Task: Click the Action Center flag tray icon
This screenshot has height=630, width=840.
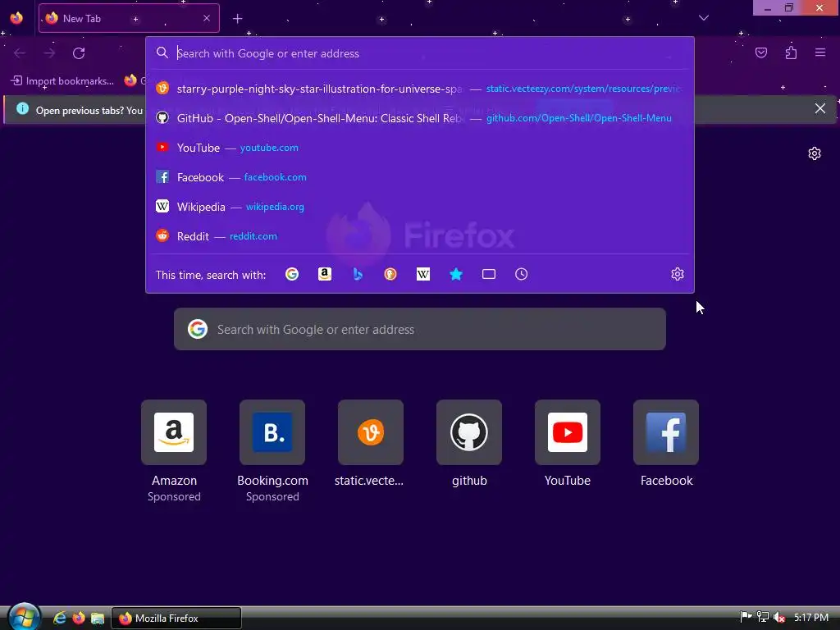Action: coord(746,618)
